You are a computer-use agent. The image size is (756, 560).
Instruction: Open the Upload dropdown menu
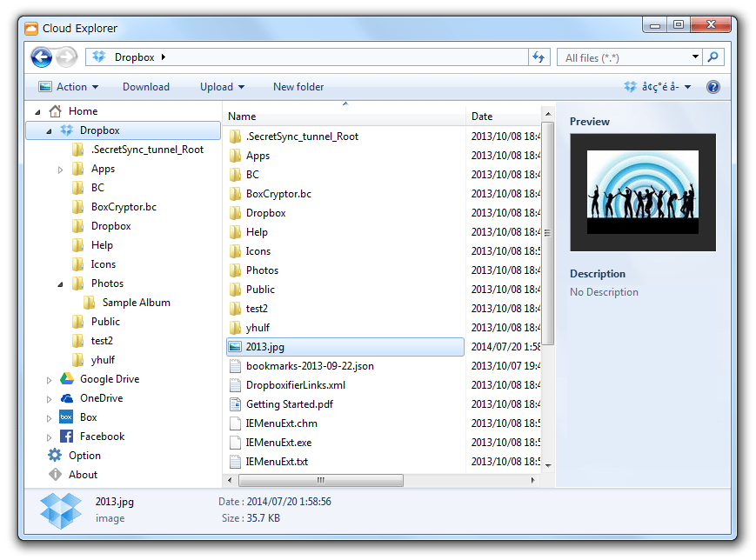point(222,87)
